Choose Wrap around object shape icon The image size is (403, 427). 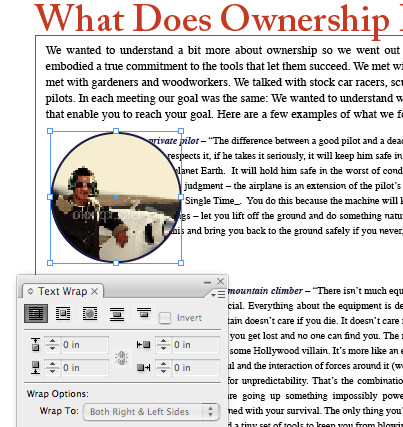(90, 314)
